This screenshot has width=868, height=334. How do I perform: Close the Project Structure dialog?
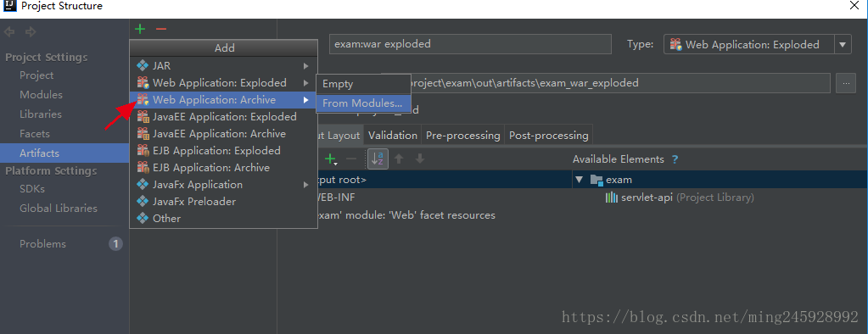(854, 6)
